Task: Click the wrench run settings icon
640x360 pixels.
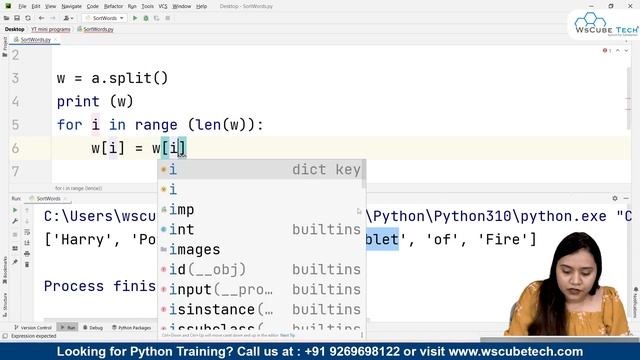Action: click(15, 221)
